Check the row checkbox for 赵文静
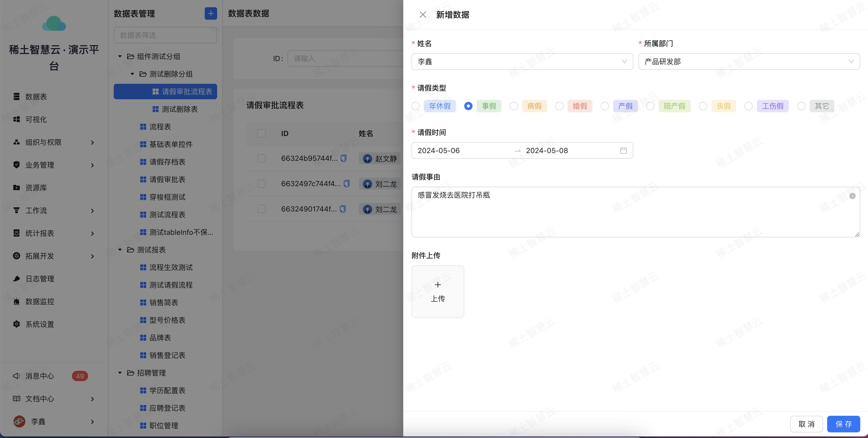 [262, 158]
